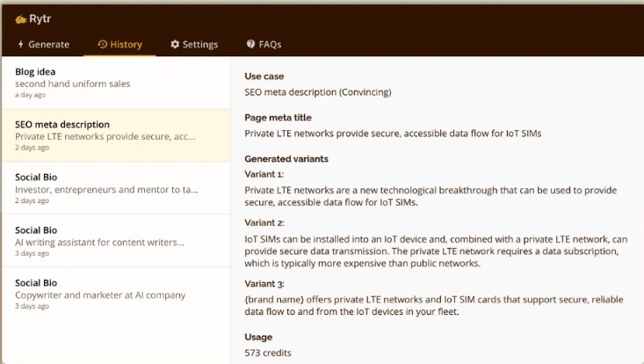Click the 'Variant 1:' label

click(264, 174)
